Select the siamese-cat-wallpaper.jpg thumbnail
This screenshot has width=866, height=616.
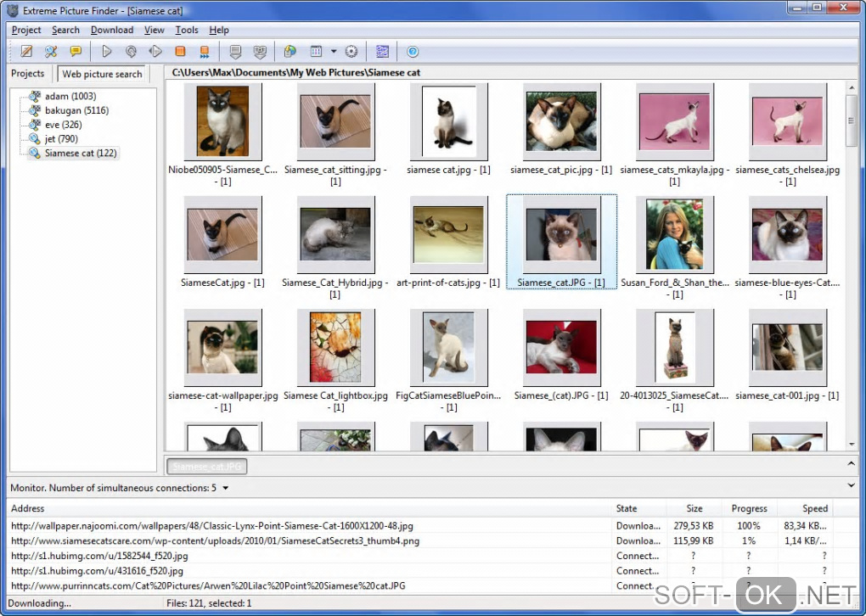223,347
